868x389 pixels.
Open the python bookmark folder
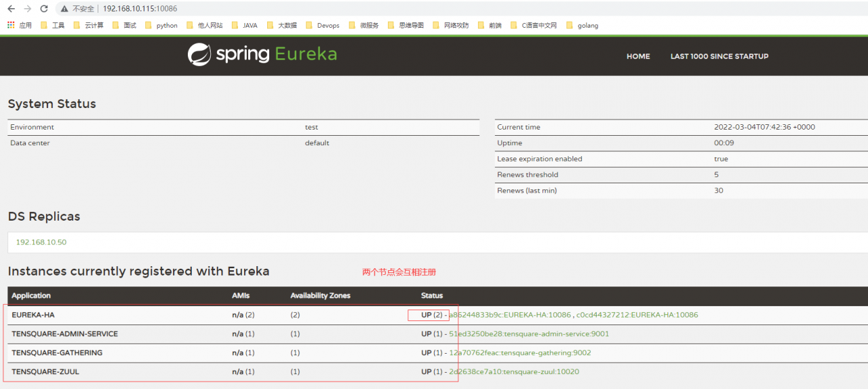(x=161, y=25)
